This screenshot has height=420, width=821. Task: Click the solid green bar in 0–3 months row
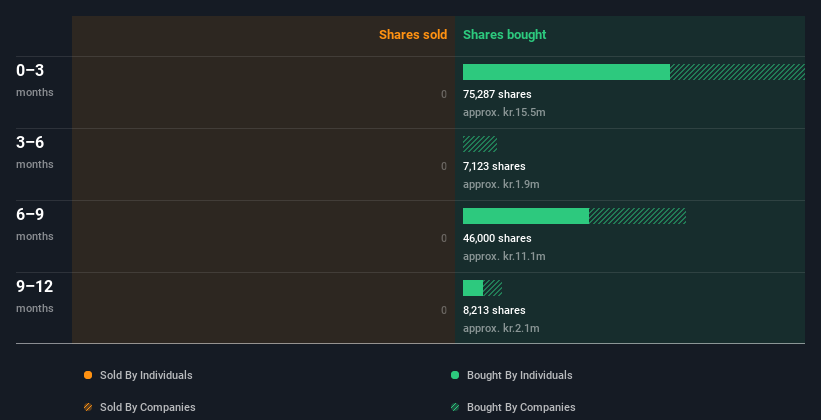[x=566, y=72]
